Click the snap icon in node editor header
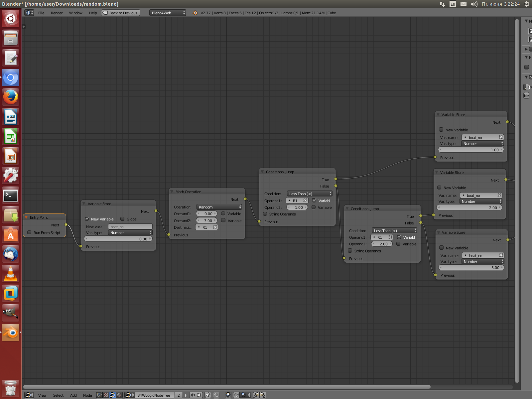 point(236,395)
